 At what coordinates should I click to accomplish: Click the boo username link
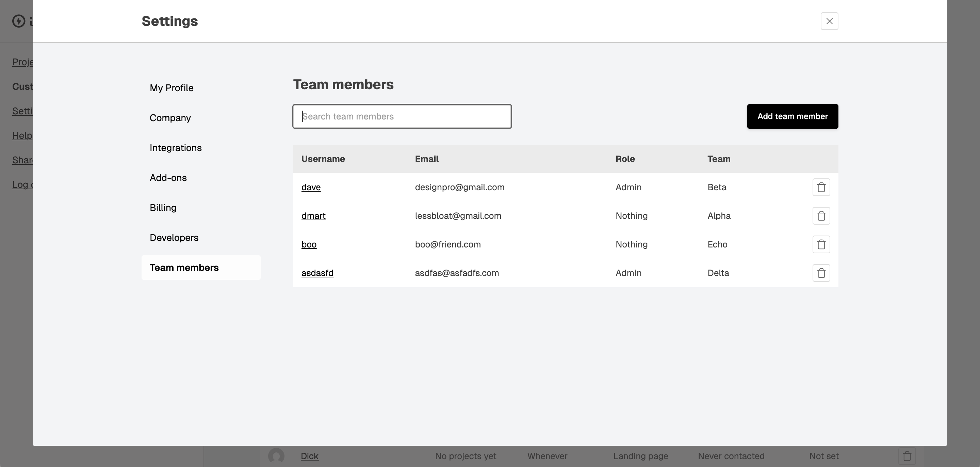tap(309, 244)
